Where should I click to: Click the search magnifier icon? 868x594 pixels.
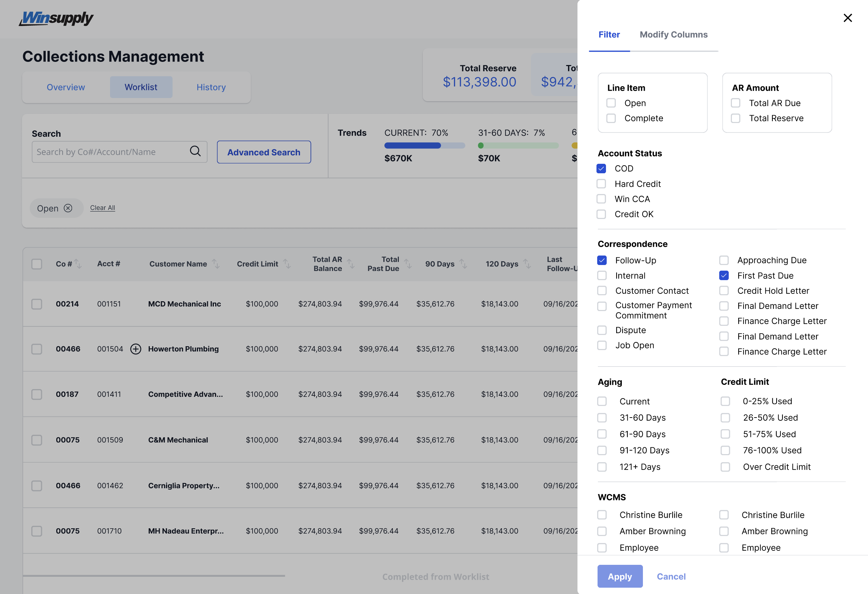(x=195, y=151)
